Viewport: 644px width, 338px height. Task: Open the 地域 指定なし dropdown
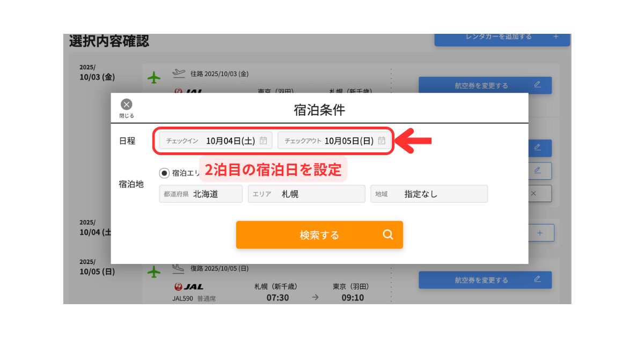pos(429,194)
